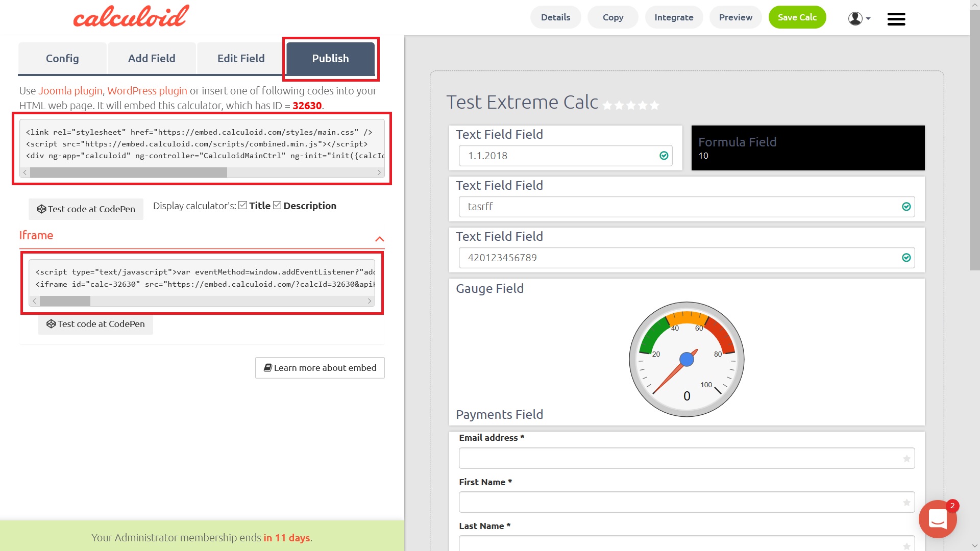Select the Publish tab
980x551 pixels.
[x=330, y=58]
